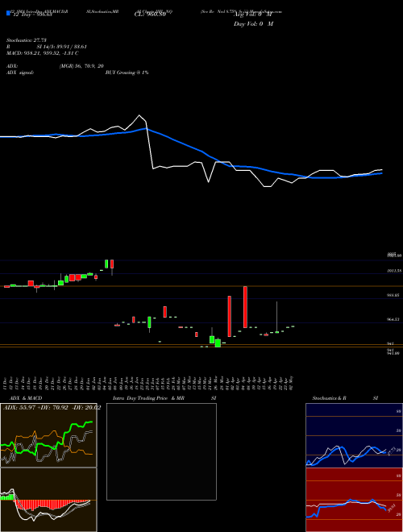Click the 941.09 price axis label

click(394, 353)
